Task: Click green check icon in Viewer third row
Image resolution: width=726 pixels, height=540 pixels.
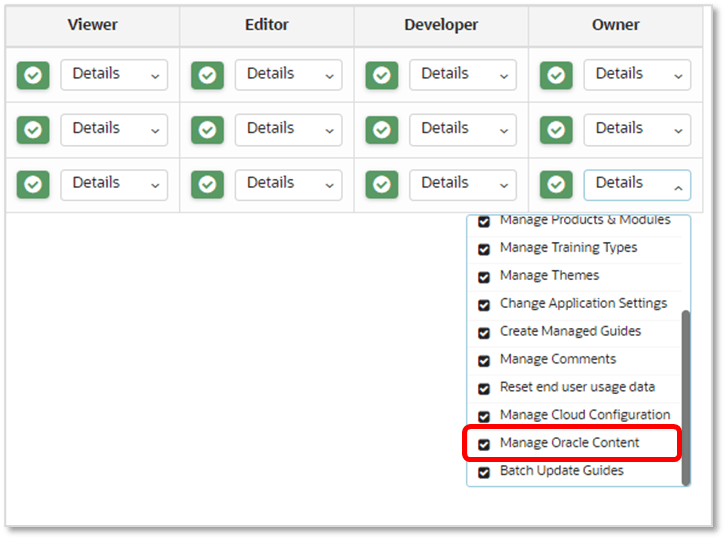Action: 33,184
